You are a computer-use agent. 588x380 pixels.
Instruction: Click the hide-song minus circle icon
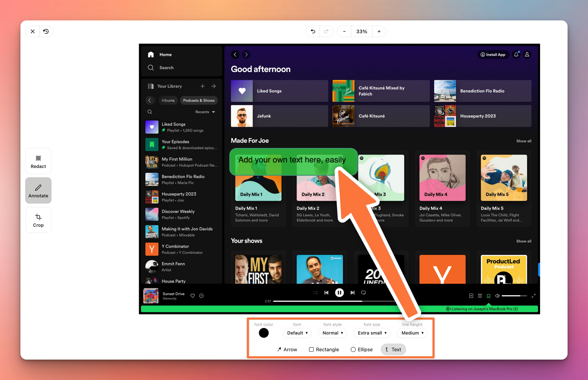(x=201, y=296)
